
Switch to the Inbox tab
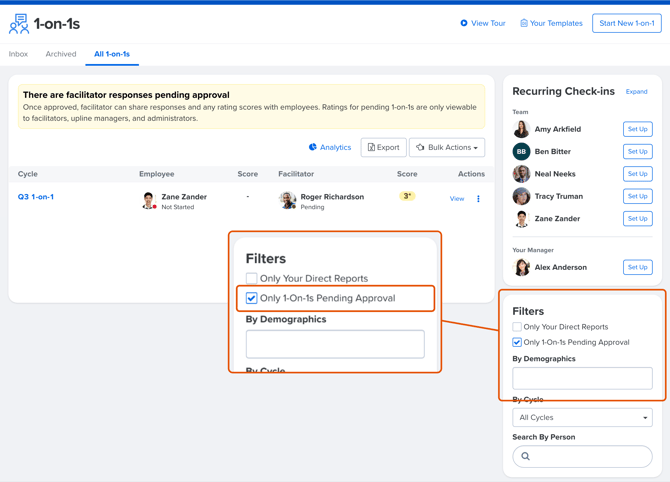click(18, 54)
